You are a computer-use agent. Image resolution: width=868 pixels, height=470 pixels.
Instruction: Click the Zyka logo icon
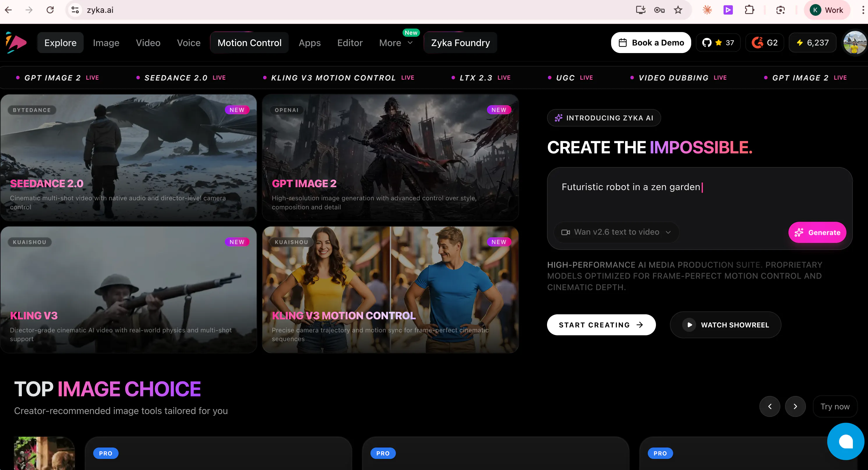coord(16,43)
